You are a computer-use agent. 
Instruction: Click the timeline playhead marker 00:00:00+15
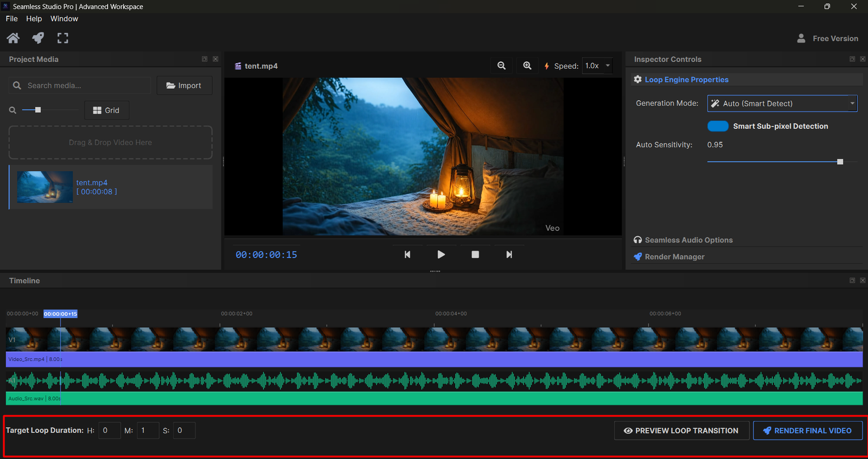click(x=60, y=314)
